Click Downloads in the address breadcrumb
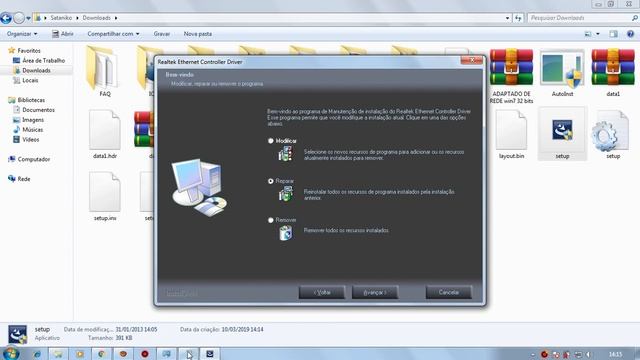This screenshot has width=640, height=360. point(96,18)
